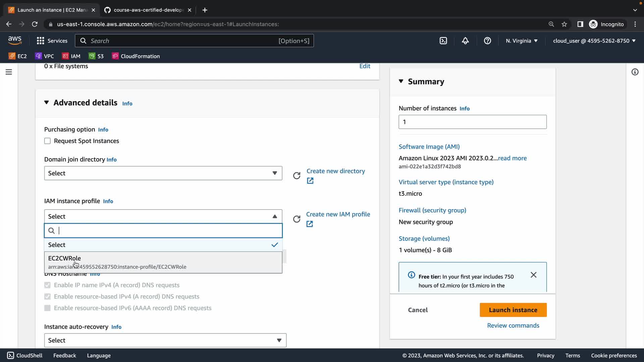Viewport: 644px width, 362px height.
Task: Toggle resource-based IPv6 AAAA record DNS requests
Action: click(x=47, y=308)
